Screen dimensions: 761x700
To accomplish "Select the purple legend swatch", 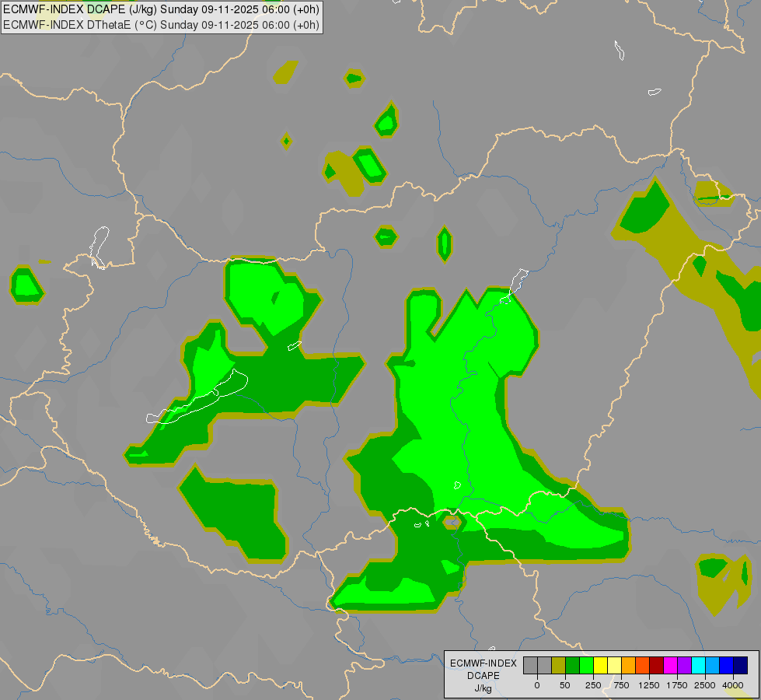I will click(684, 666).
